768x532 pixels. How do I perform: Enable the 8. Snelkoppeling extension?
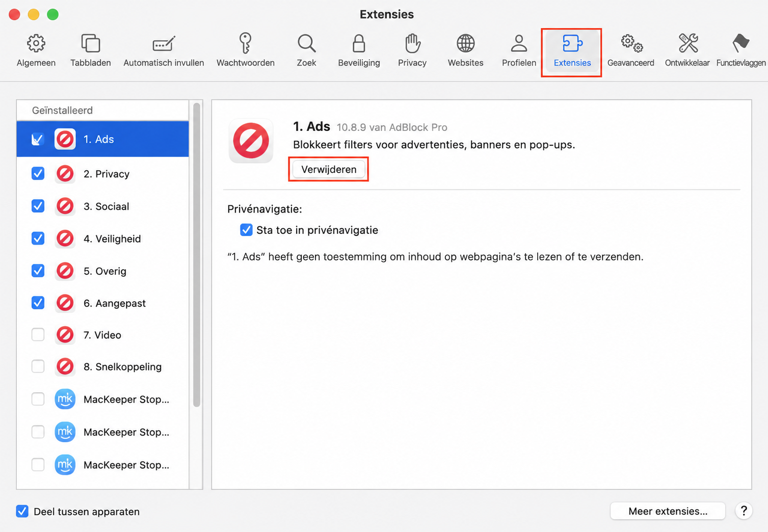[x=38, y=366]
